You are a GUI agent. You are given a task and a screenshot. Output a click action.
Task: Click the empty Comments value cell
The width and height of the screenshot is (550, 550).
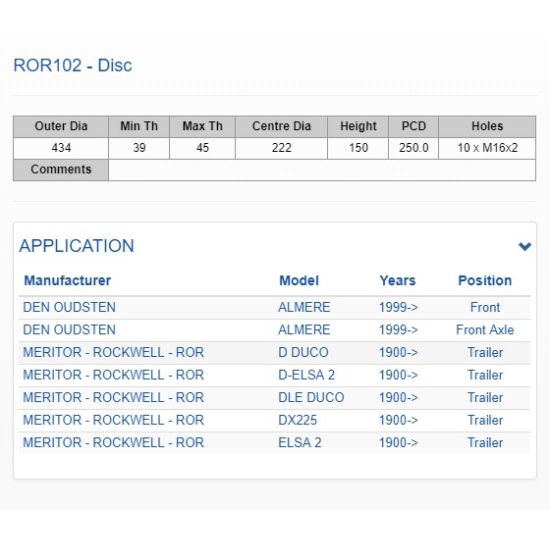click(322, 170)
